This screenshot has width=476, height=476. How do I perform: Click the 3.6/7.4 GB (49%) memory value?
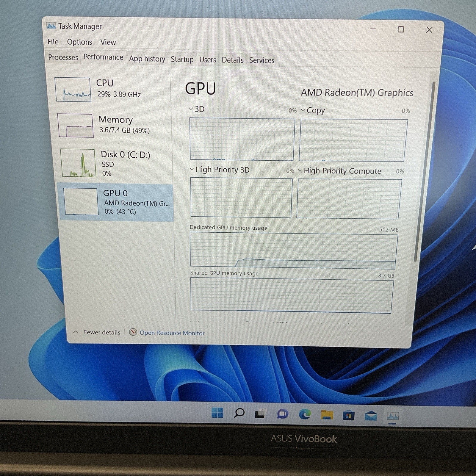[x=124, y=130]
